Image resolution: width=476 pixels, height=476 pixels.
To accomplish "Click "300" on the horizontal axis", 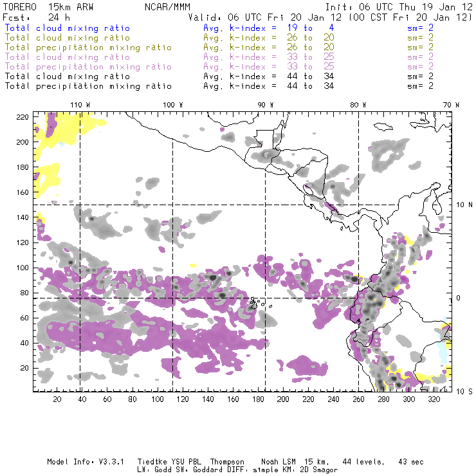I will click(409, 399).
